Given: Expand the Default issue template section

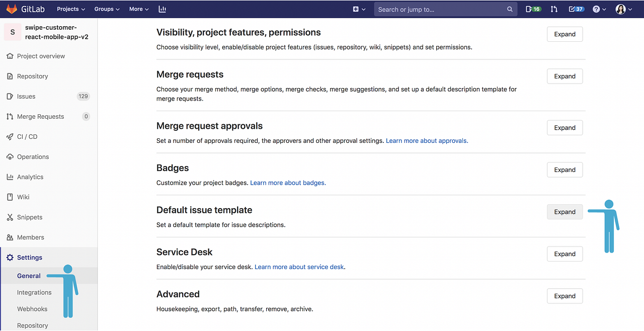Looking at the screenshot, I should tap(565, 212).
